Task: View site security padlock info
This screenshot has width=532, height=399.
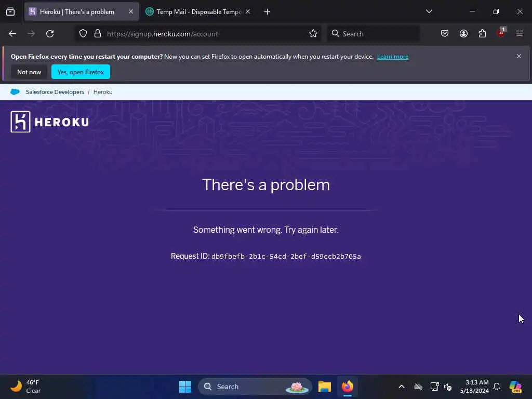Action: click(x=98, y=34)
